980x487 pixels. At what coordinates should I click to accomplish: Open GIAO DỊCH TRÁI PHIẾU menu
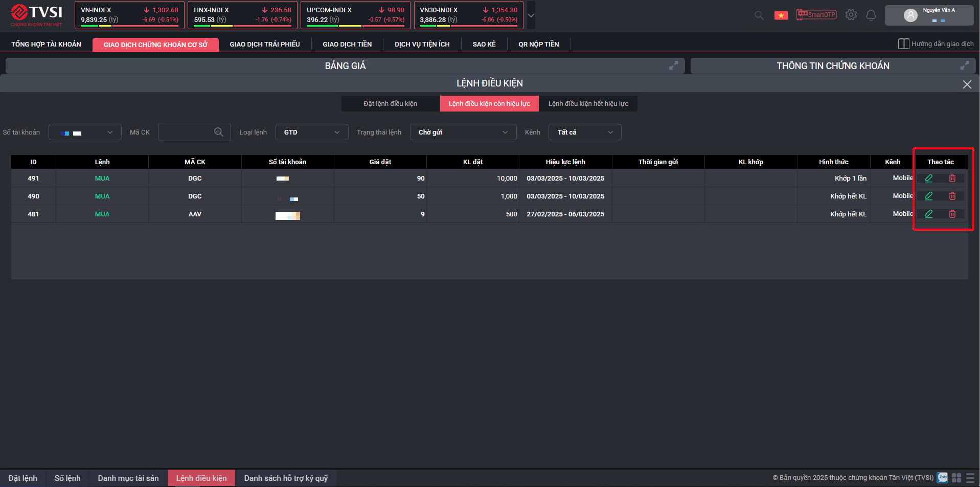264,45
